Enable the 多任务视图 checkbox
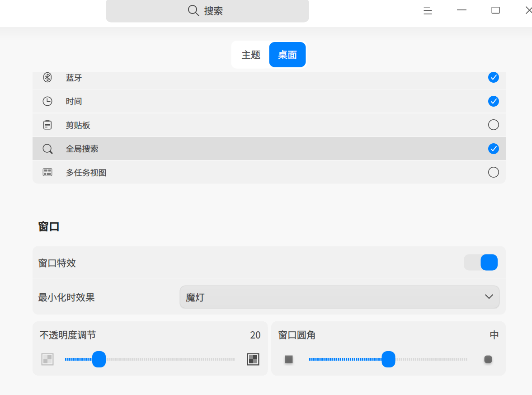532x395 pixels. click(493, 172)
